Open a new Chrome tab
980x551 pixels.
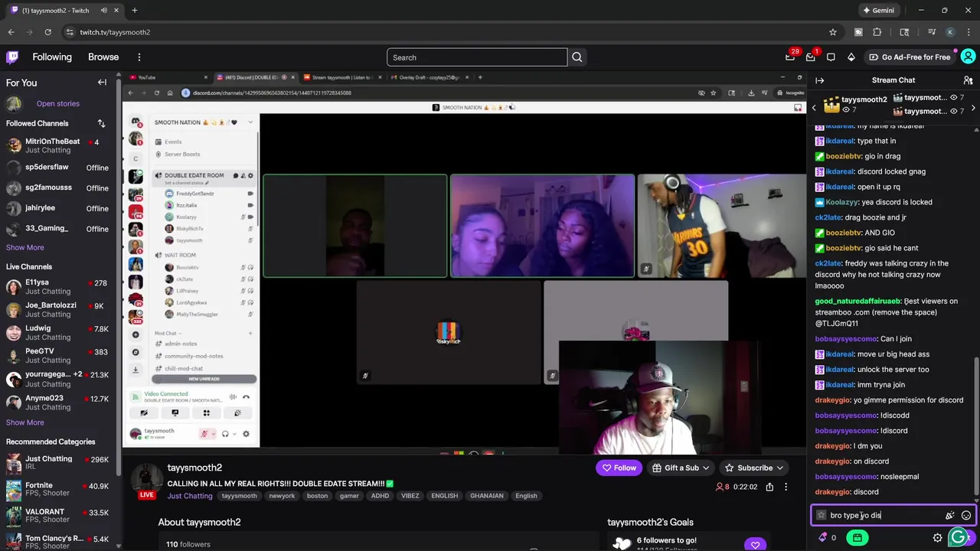click(x=134, y=11)
